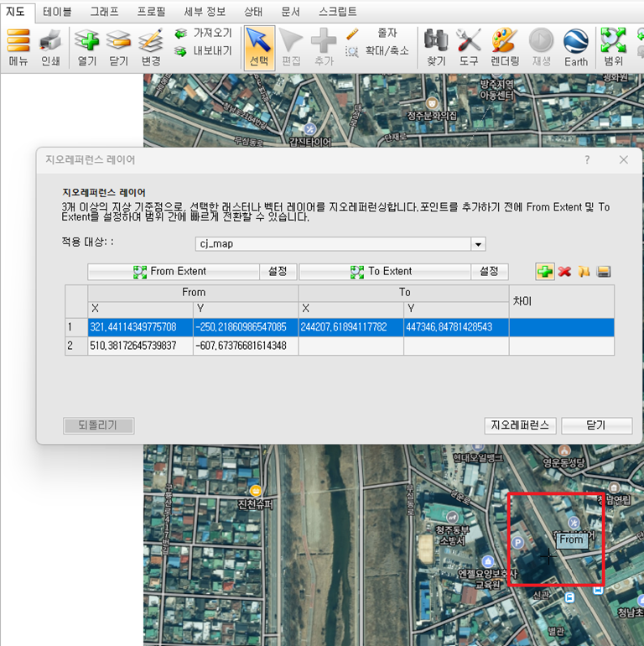The height and width of the screenshot is (646, 644).
Task: Activate the 선택 selection arrow tool
Action: click(x=259, y=48)
